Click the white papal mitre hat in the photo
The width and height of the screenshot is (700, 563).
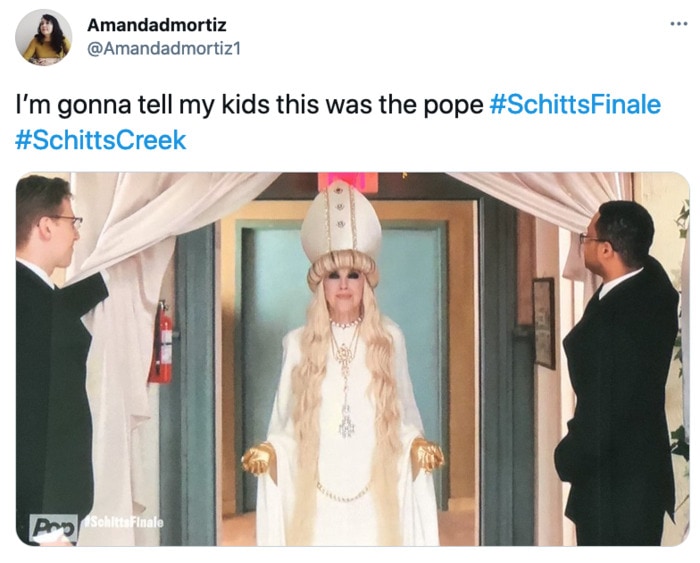tap(341, 222)
